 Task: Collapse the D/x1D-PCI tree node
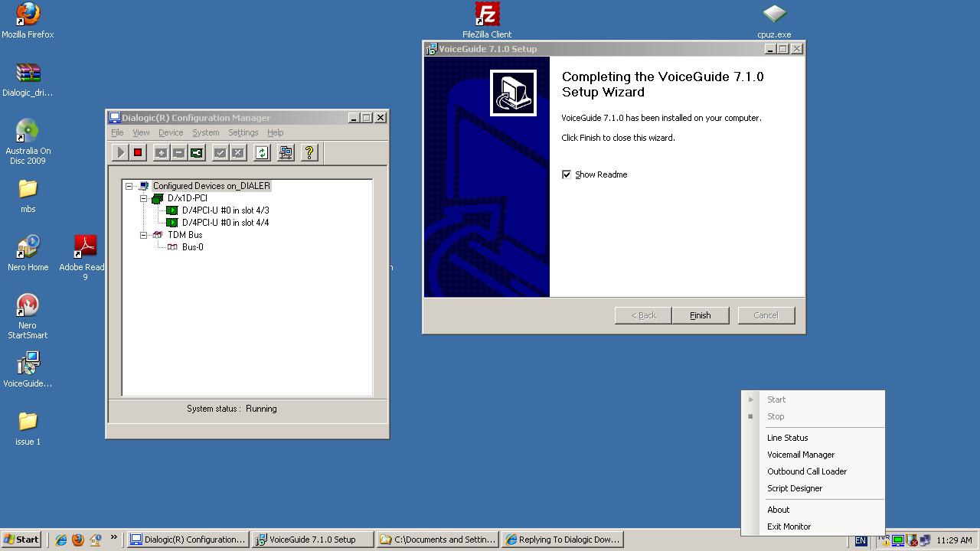tap(143, 198)
